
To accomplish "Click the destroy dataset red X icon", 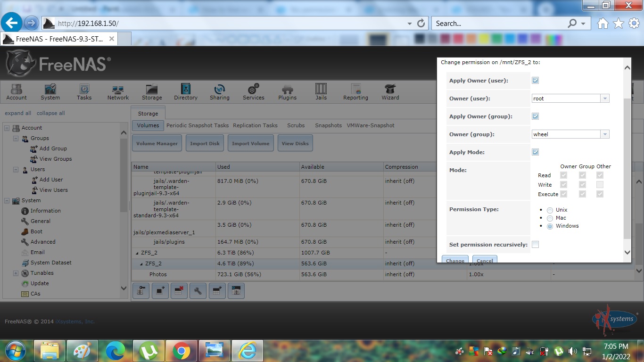I will click(179, 291).
